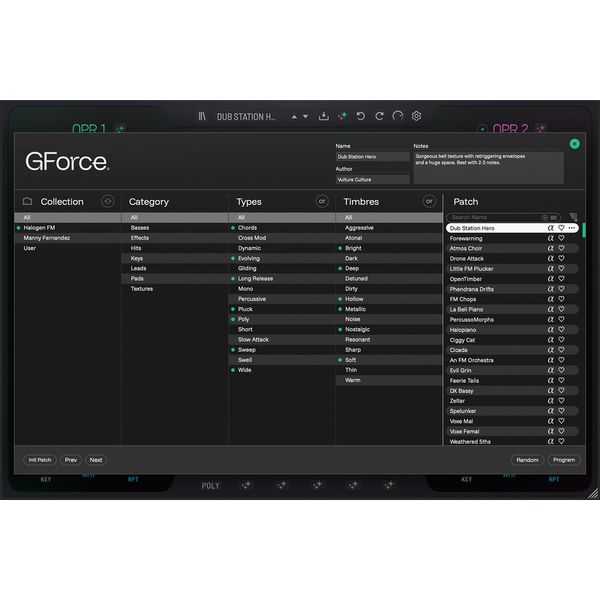Viewport: 600px width, 600px height.
Task: Select User collection
Action: pyautogui.click(x=68, y=248)
